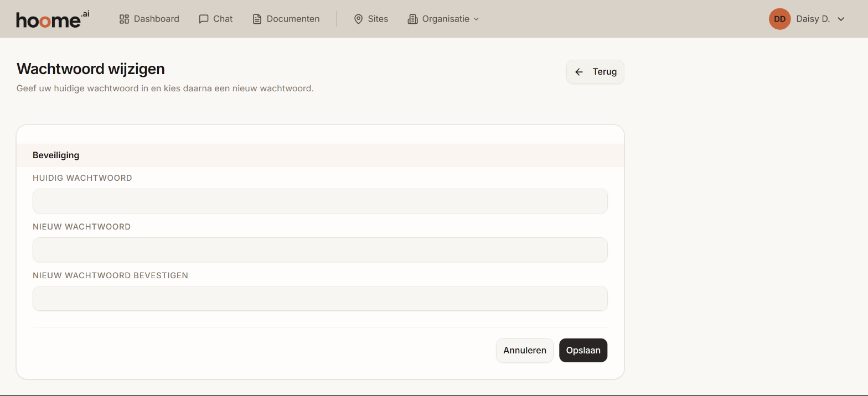Click the Beveiliging section header

(x=320, y=155)
